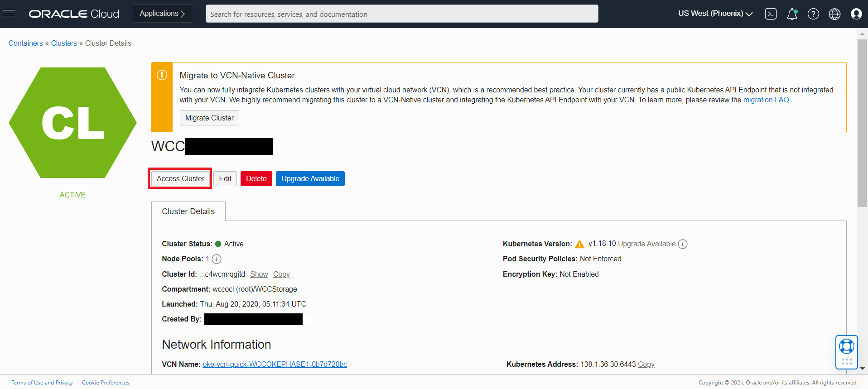Click the Kubernetes version warning triangle

coord(579,244)
